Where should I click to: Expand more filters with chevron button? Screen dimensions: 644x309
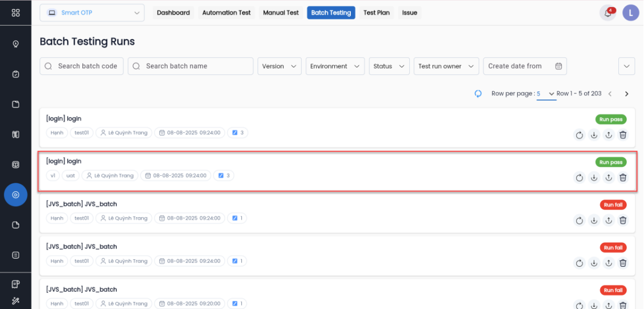pos(626,66)
